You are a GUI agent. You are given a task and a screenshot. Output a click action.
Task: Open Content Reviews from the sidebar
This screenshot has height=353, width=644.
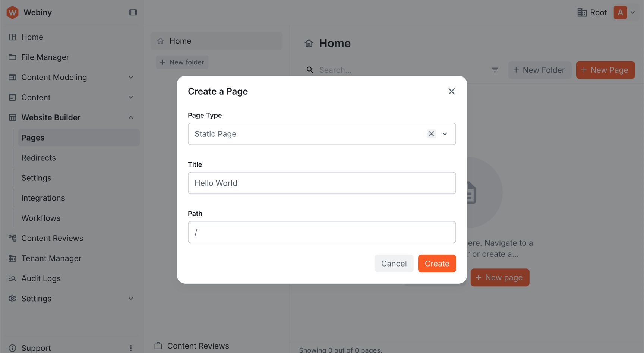52,238
